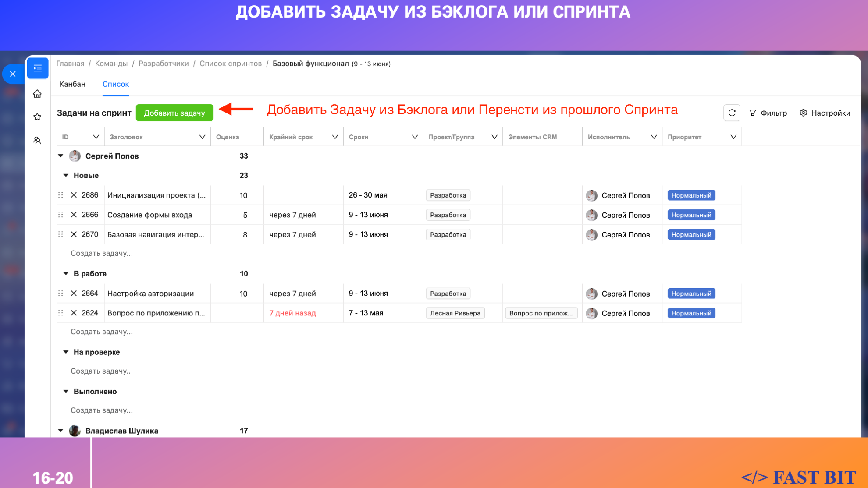Collapse the На проверке section
This screenshot has width=868, height=488.
coord(66,352)
